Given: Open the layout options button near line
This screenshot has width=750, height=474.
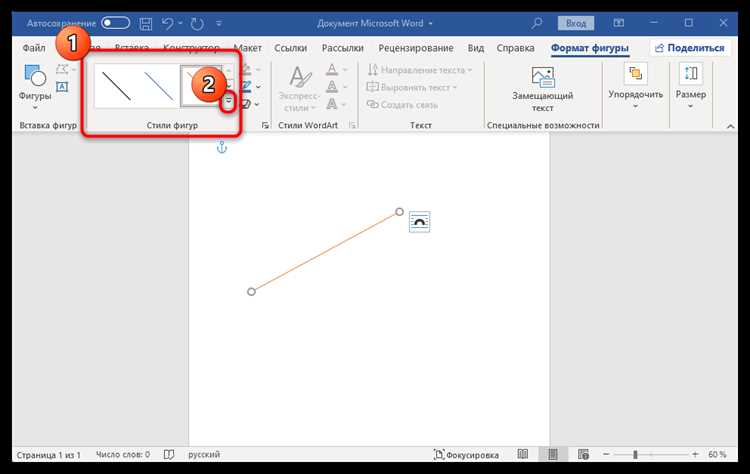Looking at the screenshot, I should 419,222.
